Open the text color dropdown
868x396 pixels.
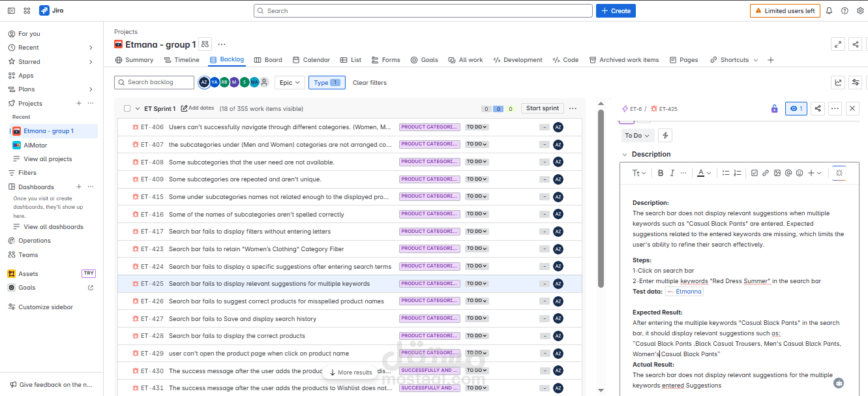pyautogui.click(x=704, y=173)
